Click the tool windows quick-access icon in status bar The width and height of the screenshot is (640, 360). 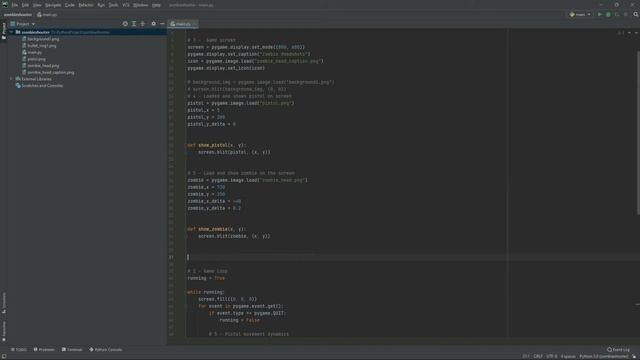[x=4, y=357]
